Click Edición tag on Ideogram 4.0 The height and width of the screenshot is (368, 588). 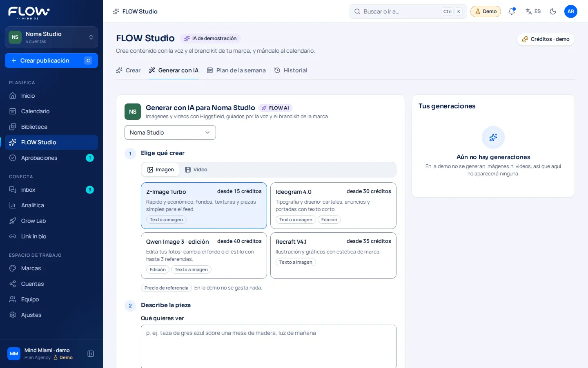329,220
